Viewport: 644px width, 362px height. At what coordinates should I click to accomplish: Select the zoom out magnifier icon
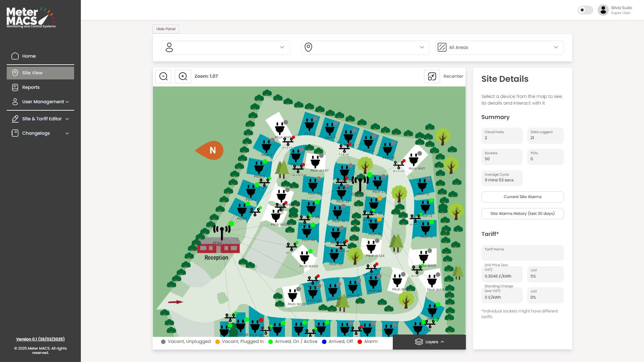pos(163,76)
